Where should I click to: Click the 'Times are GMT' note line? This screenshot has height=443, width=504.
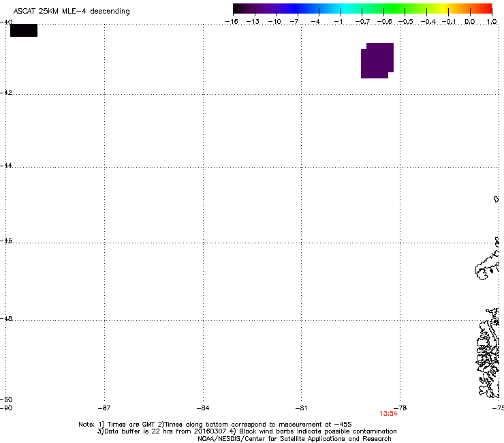click(x=215, y=425)
